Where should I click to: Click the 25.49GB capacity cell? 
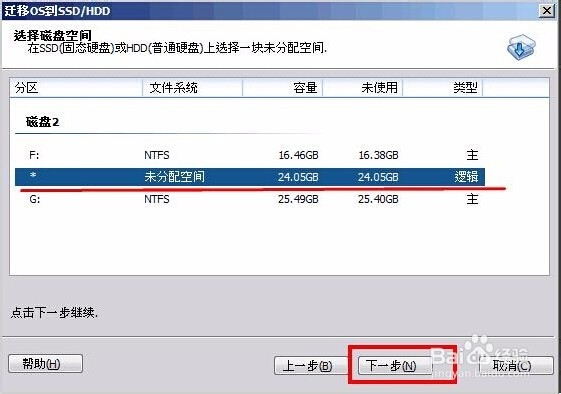[x=298, y=199]
